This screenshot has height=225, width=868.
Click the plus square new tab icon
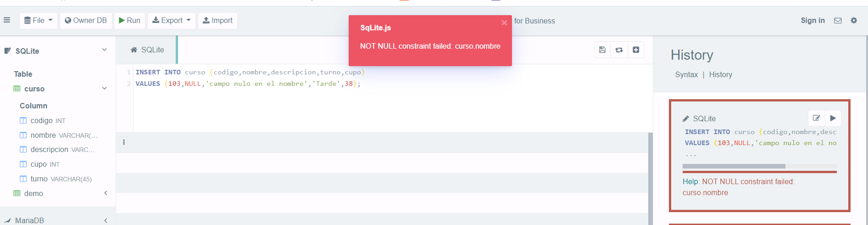636,50
